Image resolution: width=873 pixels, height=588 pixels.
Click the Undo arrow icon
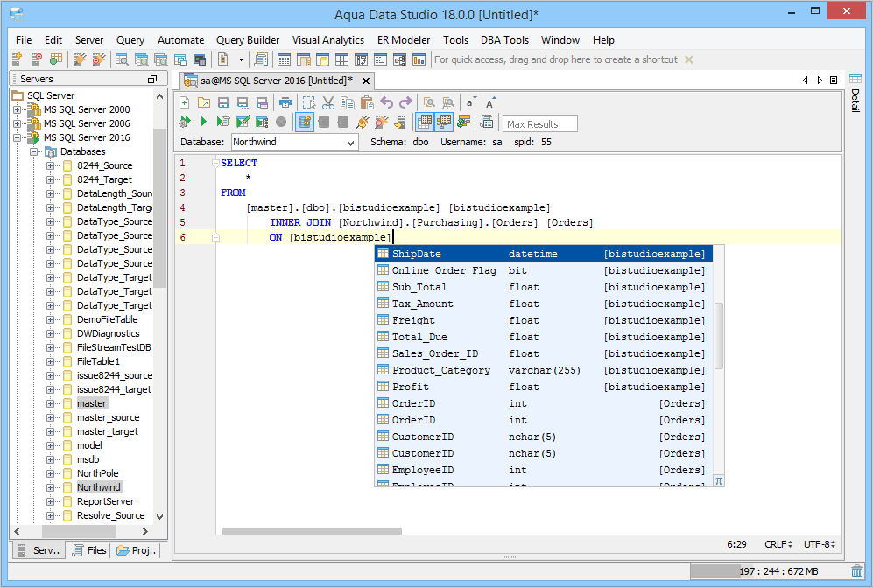386,102
